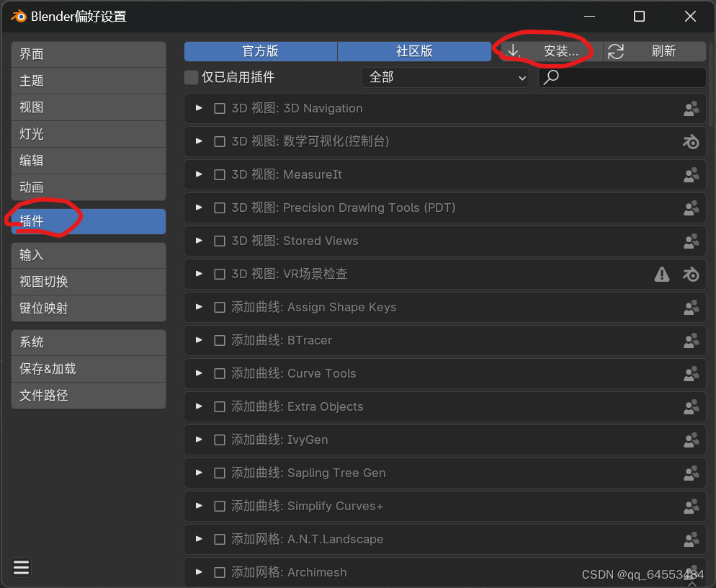Screen dimensions: 716x588
Task: Enable the 数学可视化(控制台) add-on checkbox
Action: click(x=220, y=142)
